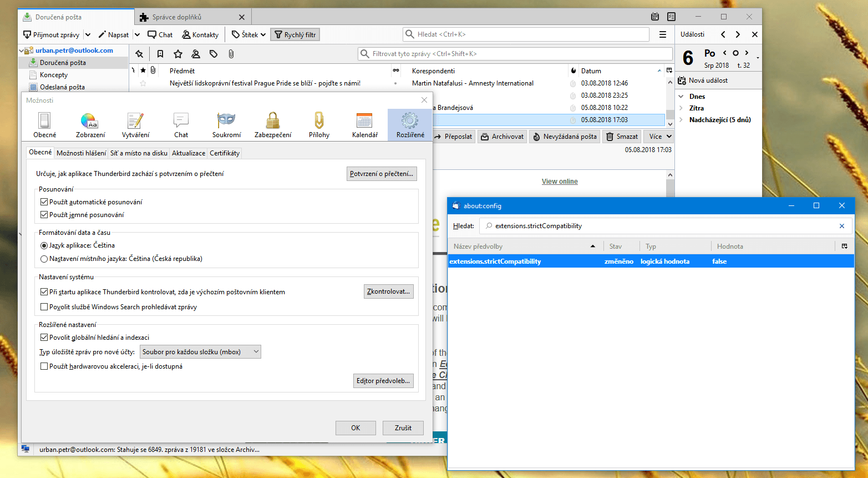868x478 pixels.
Task: Click the Zkontrolovat button
Action: 389,291
